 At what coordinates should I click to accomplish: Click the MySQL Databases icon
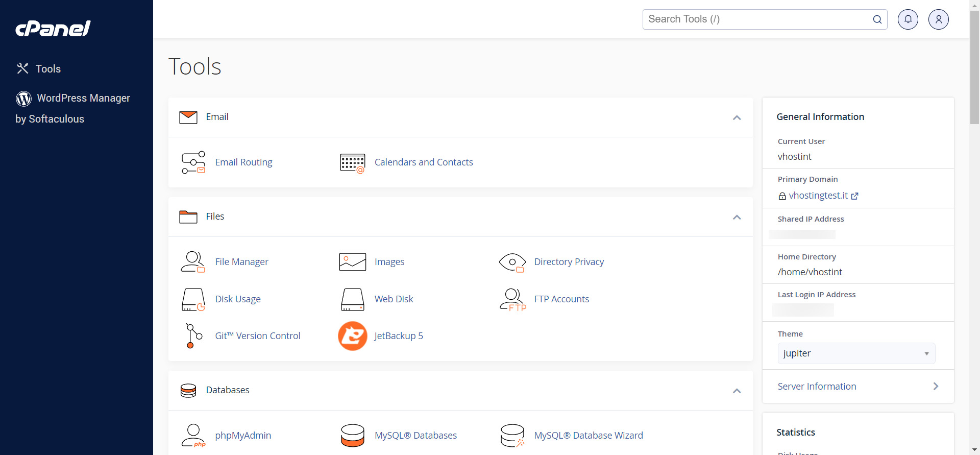coord(353,436)
